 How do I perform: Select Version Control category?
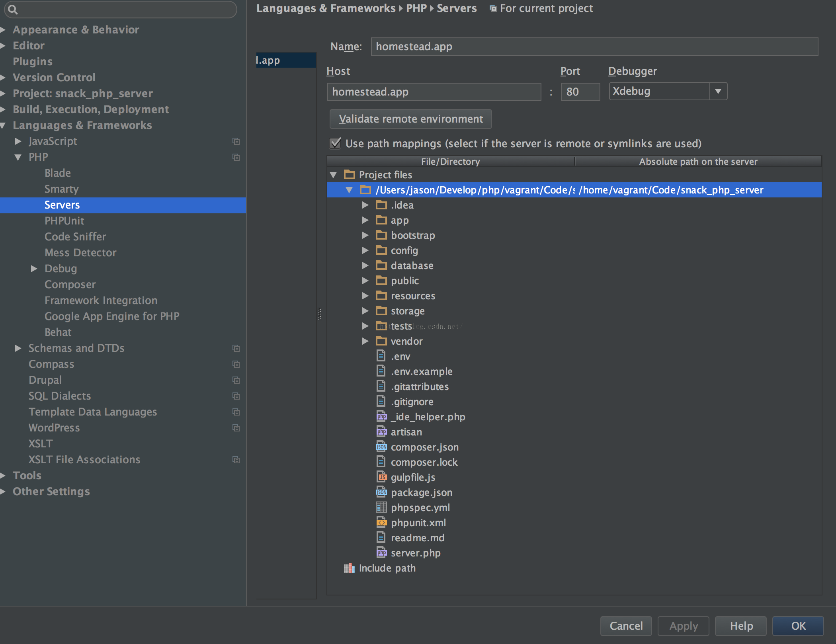click(54, 78)
